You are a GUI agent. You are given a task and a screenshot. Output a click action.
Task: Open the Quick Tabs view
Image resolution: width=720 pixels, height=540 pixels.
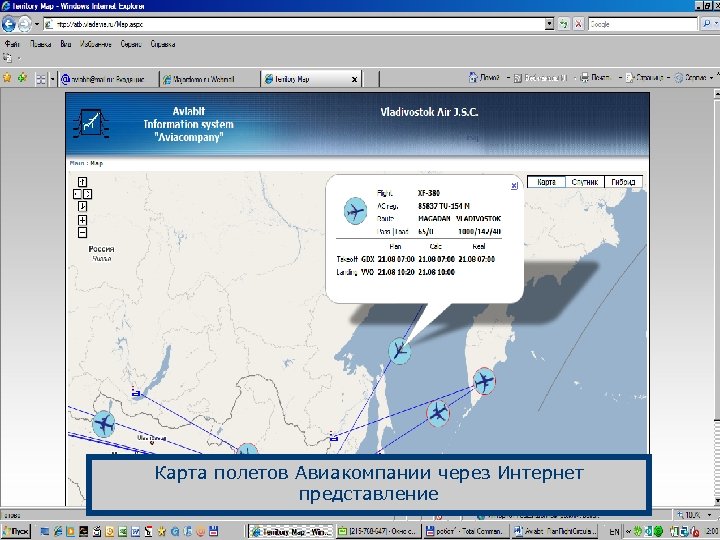click(x=40, y=79)
